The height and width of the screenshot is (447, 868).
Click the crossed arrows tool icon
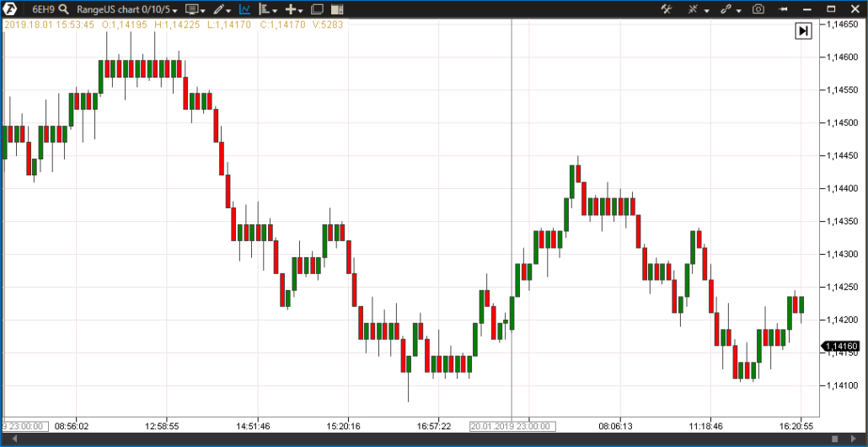coord(696,9)
